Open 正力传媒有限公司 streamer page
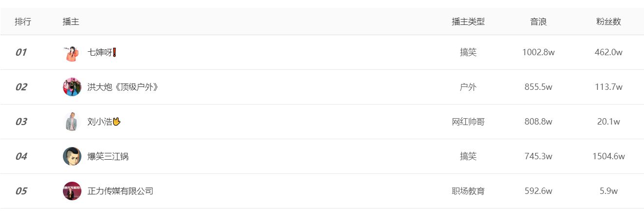This screenshot has height=211, width=644. pyautogui.click(x=120, y=191)
